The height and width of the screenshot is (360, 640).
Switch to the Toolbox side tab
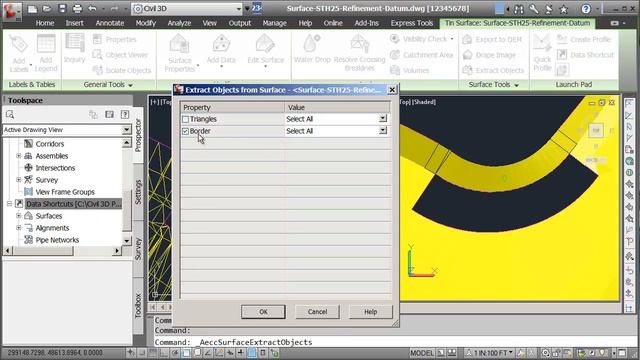point(138,305)
